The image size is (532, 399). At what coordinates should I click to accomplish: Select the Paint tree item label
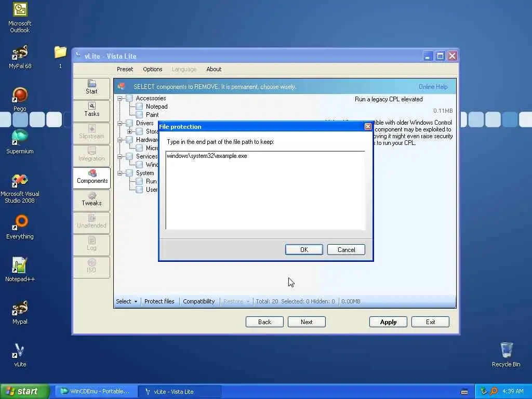tap(152, 115)
